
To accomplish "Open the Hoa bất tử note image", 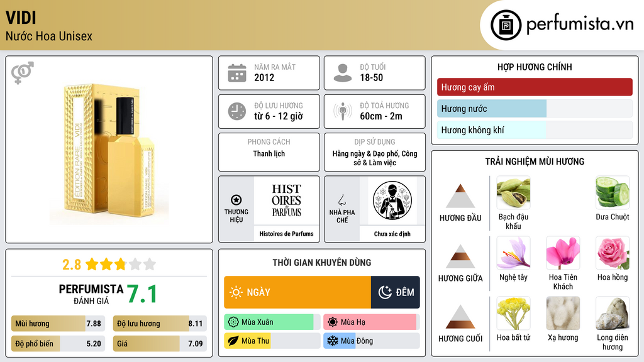I will [x=513, y=314].
